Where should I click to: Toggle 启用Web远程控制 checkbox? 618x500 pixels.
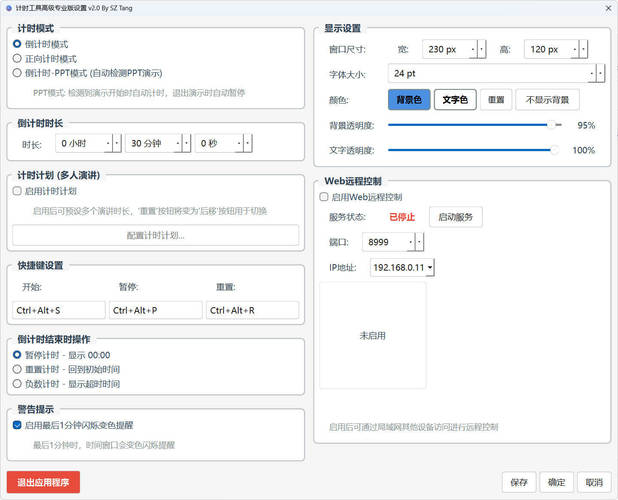[x=323, y=197]
